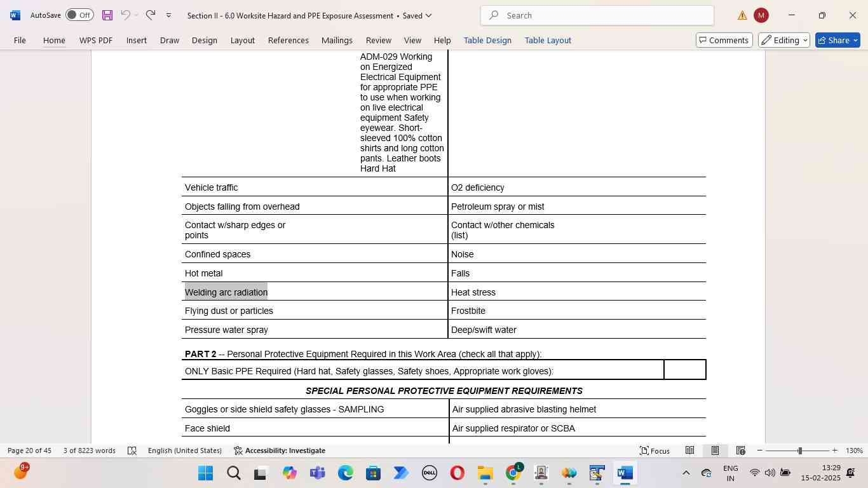The image size is (868, 488).
Task: Switch to the Home tab
Action: pos(54,40)
